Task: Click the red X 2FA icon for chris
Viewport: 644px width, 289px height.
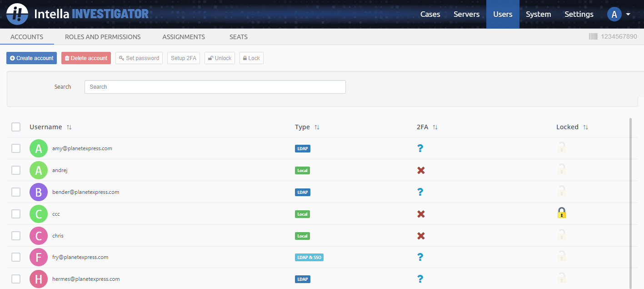Action: point(420,235)
